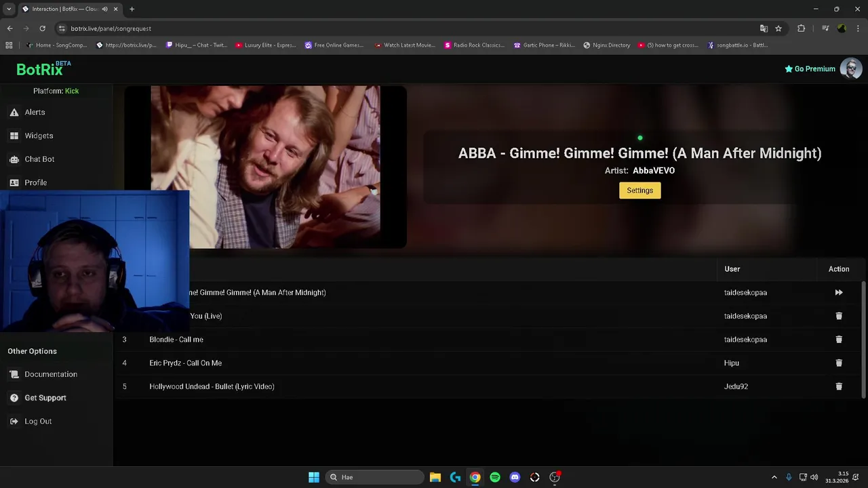The width and height of the screenshot is (868, 488).
Task: Open a new browser tab
Action: click(x=132, y=9)
